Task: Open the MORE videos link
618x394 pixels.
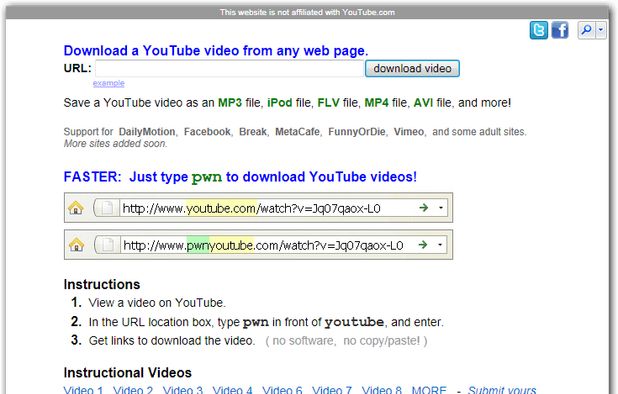Action: tap(429, 390)
